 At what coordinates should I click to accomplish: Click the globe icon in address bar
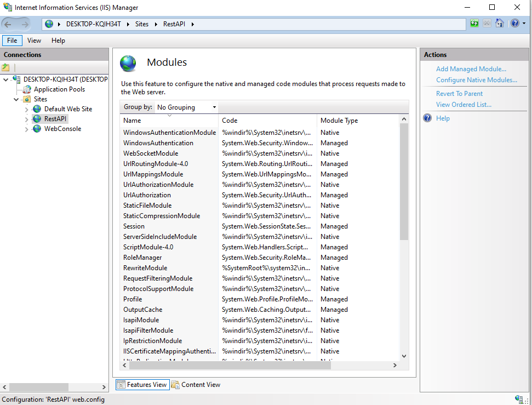point(49,24)
